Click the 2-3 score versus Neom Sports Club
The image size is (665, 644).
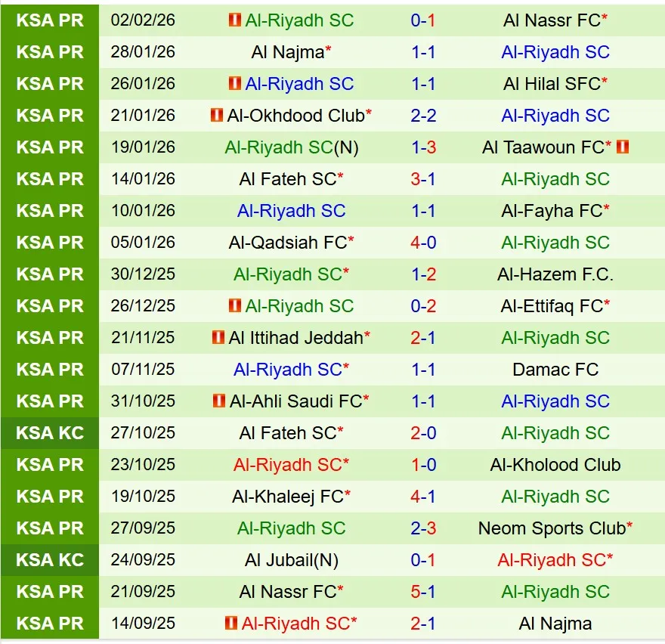pos(423,528)
